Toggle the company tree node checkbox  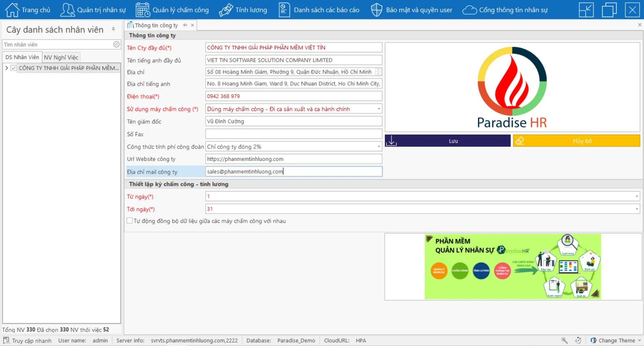click(x=13, y=68)
